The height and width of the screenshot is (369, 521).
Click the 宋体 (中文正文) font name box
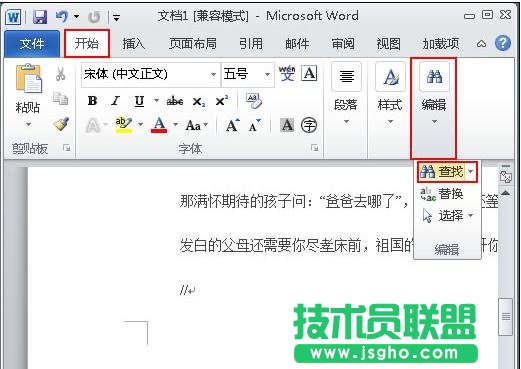(146, 74)
